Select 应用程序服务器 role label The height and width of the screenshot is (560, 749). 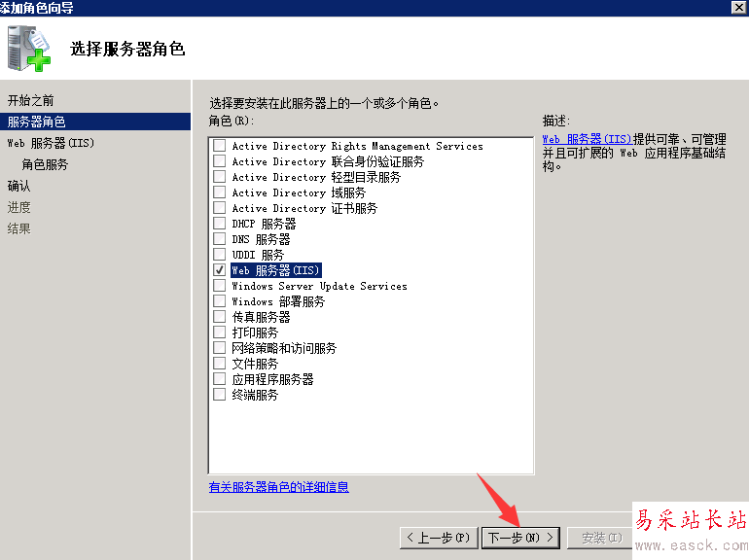click(272, 379)
